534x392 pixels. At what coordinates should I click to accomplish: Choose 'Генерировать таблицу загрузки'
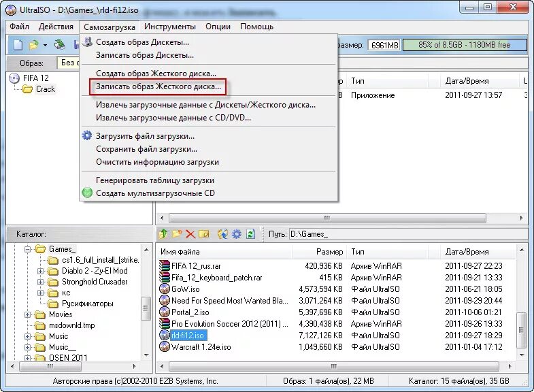(155, 180)
